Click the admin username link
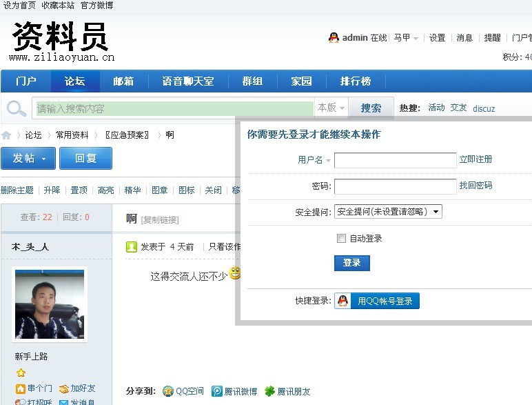This screenshot has height=405, width=532. [x=355, y=38]
